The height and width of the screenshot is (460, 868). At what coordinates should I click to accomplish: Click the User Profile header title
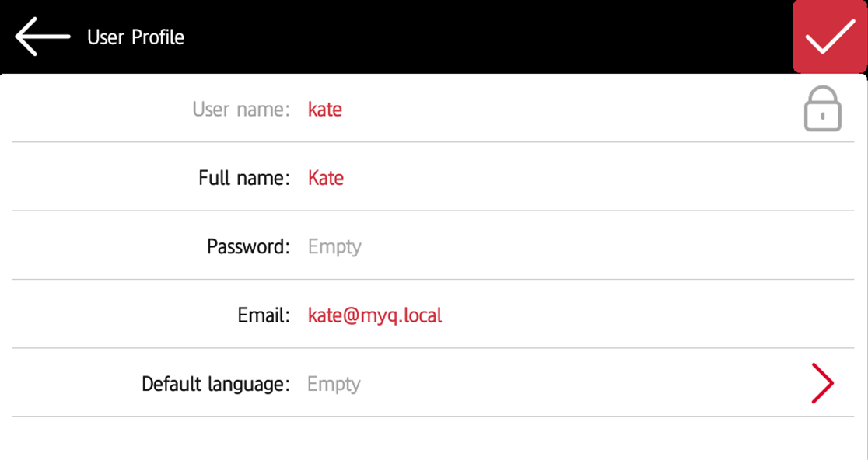point(135,37)
